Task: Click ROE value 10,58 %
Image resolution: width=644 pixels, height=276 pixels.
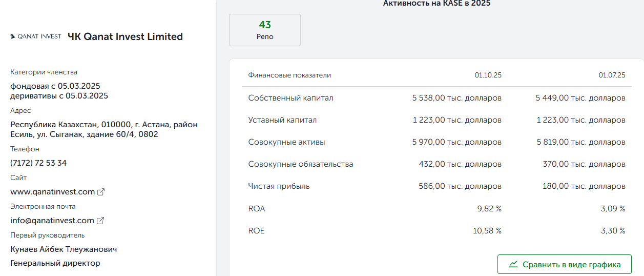Action: tap(487, 231)
